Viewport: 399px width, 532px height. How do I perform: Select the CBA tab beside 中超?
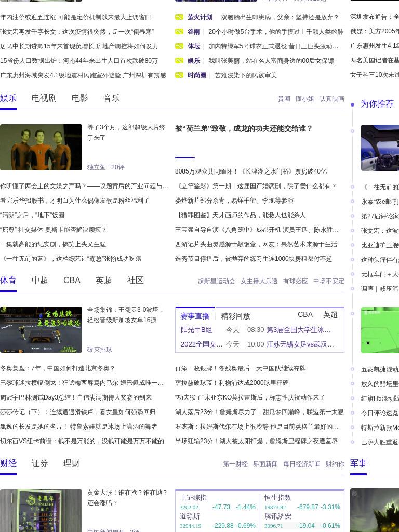pos(72,280)
